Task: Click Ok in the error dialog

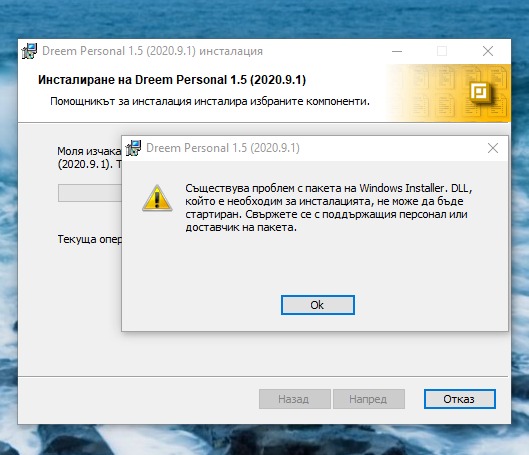Action: click(317, 305)
